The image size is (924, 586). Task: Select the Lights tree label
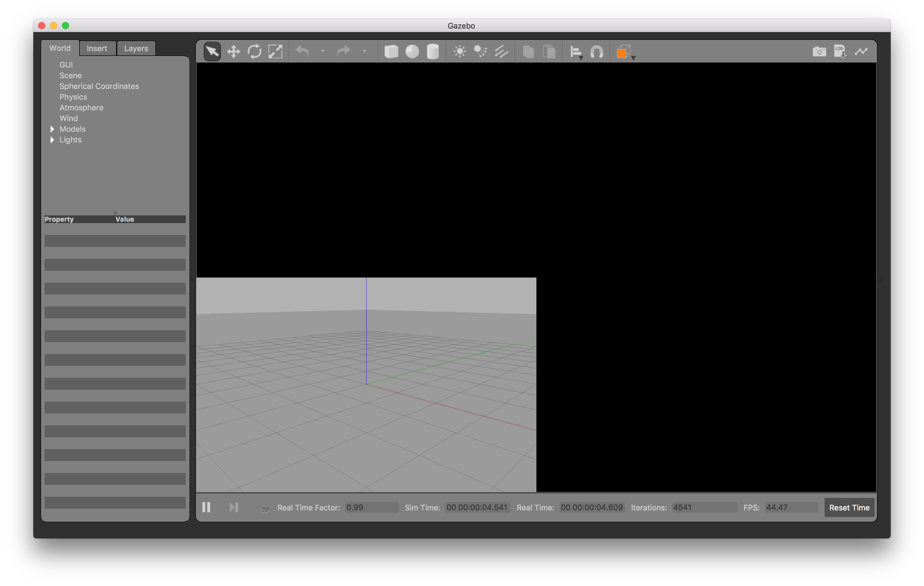pyautogui.click(x=71, y=140)
